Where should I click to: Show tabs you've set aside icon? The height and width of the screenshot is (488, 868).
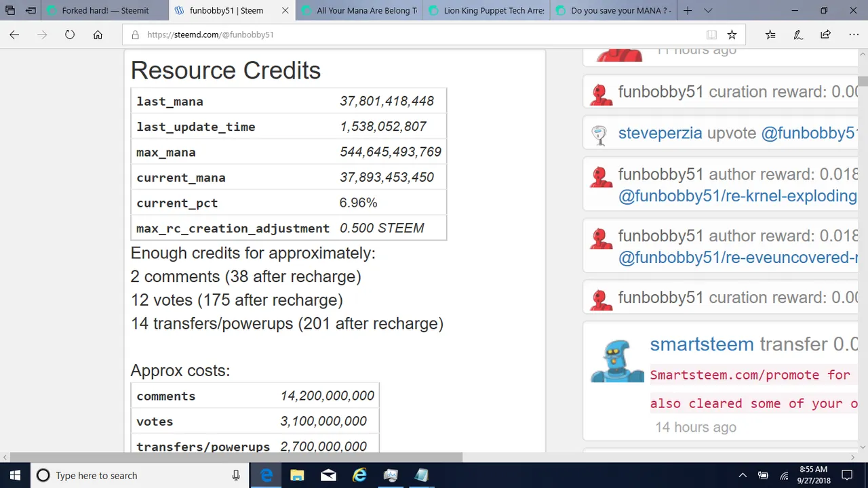click(x=10, y=11)
